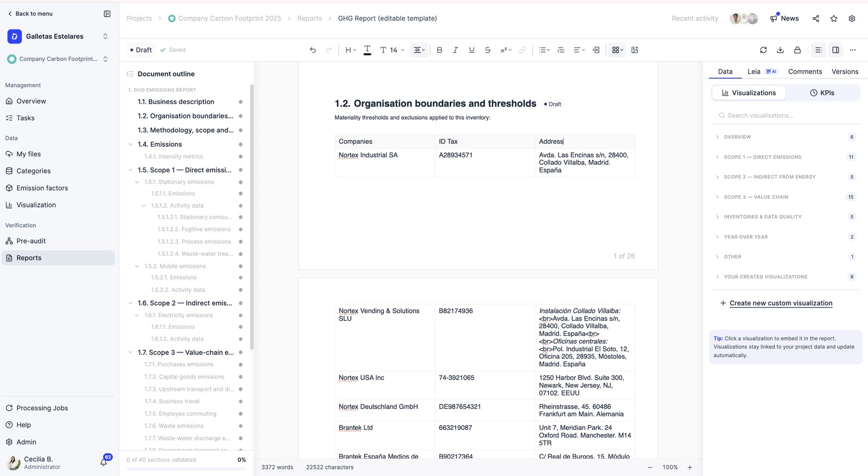The height and width of the screenshot is (476, 868).
Task: Click the indent icon in toolbar
Action: click(596, 50)
